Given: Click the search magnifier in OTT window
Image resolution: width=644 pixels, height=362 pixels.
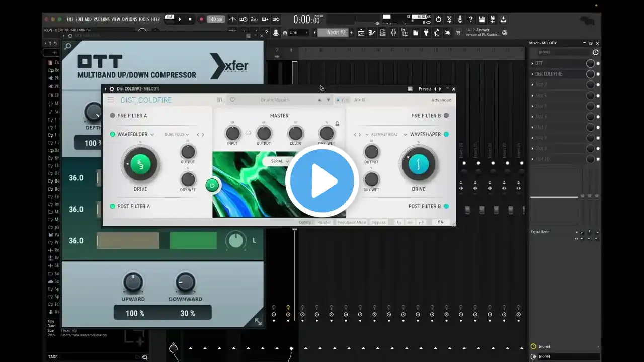Looking at the screenshot, I should tap(68, 47).
